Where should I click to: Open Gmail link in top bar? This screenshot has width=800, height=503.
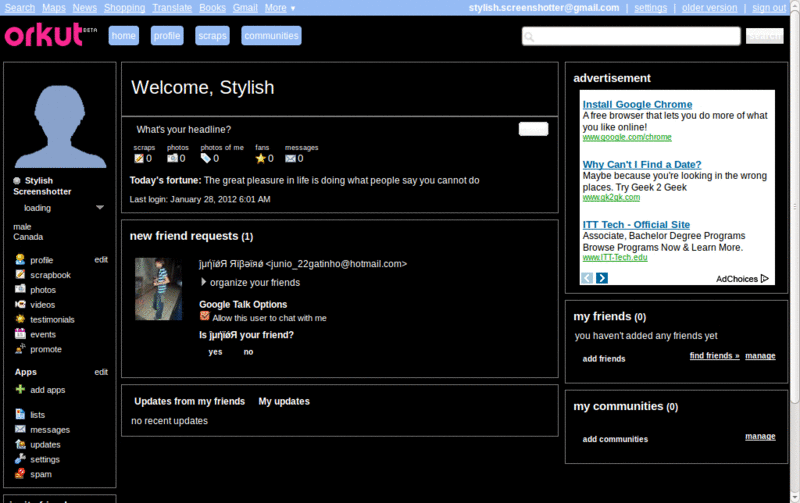(245, 8)
